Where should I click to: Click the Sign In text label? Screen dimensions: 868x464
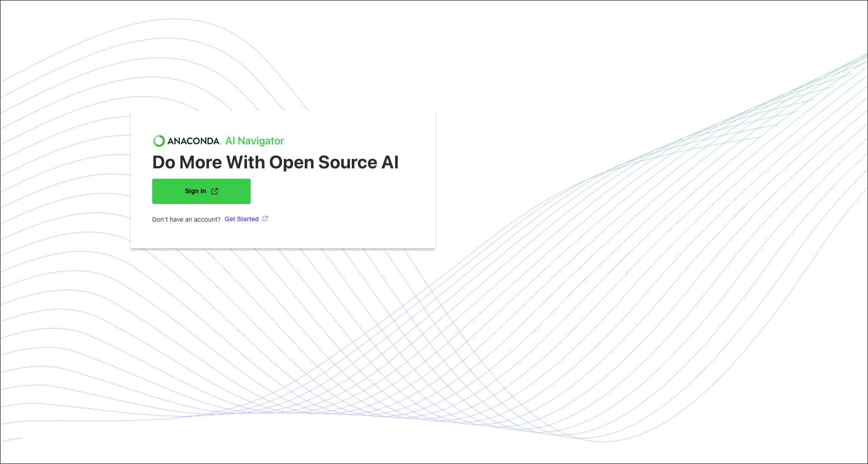click(195, 191)
